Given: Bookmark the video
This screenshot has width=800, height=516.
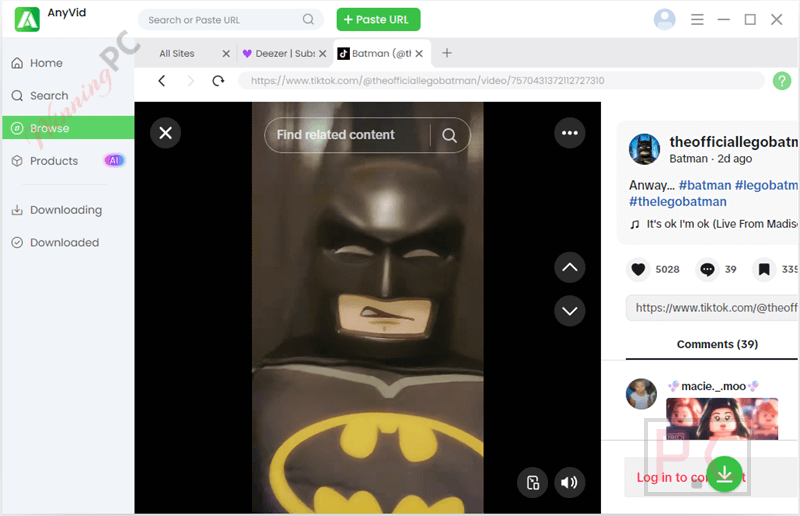Looking at the screenshot, I should (x=764, y=269).
